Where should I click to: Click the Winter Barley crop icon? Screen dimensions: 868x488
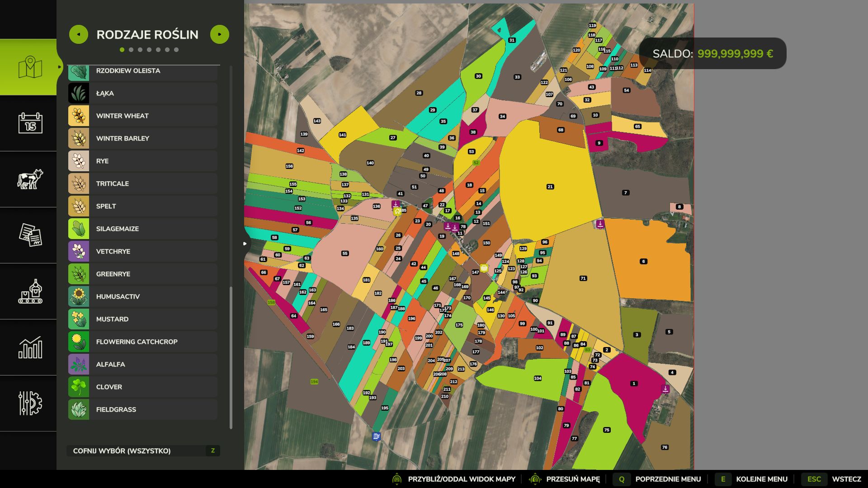[79, 138]
